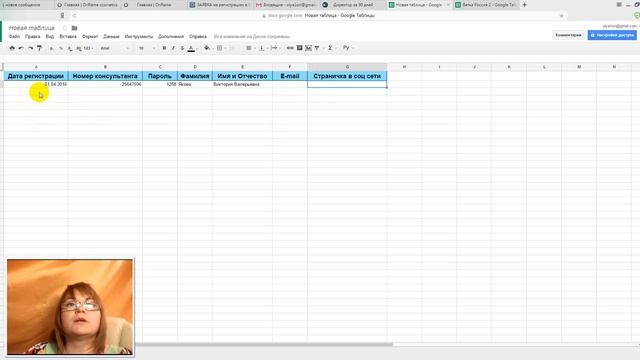This screenshot has height=360, width=640.
Task: Select column G header
Action: (x=347, y=67)
